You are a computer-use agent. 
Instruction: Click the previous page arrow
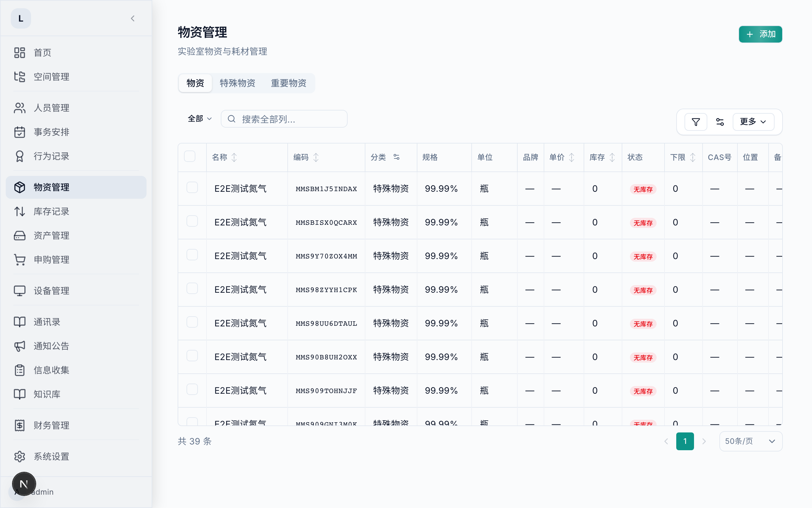click(x=666, y=441)
